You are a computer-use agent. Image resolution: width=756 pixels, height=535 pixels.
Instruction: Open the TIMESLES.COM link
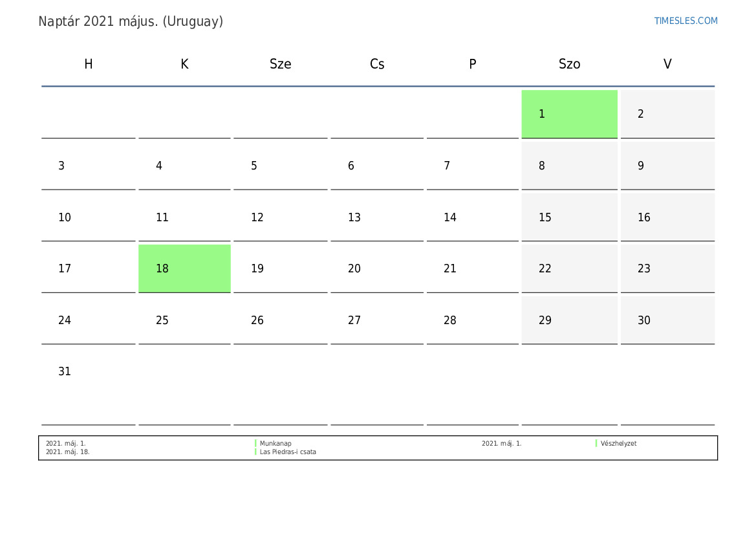686,21
